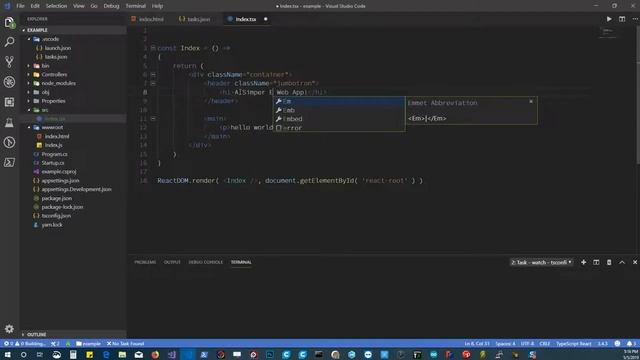Open launch.json in the explorer

(73, 48)
